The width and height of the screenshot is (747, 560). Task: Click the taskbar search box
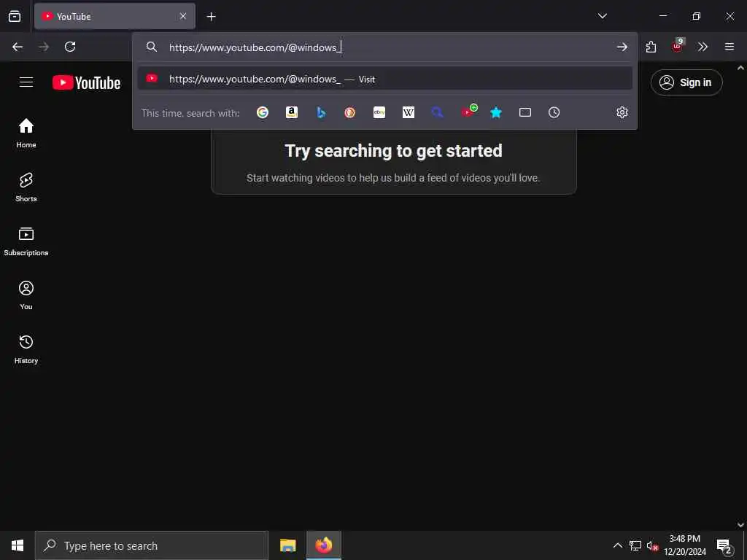(152, 545)
